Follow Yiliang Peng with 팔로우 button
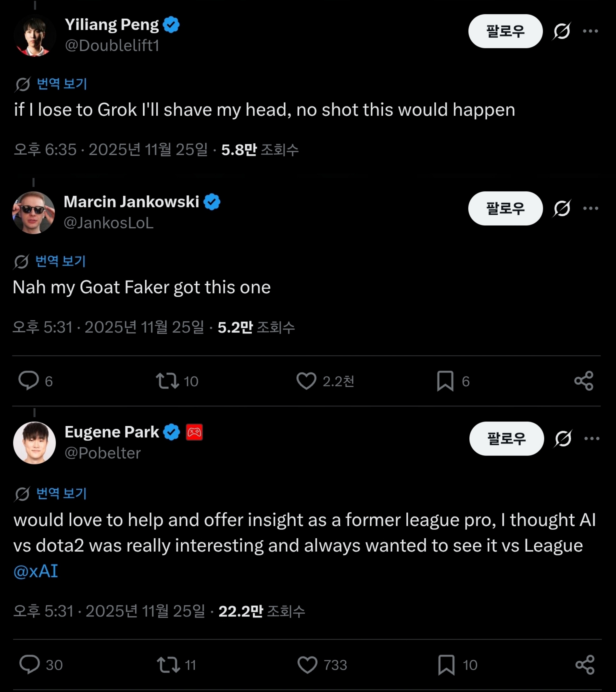Screen dimensions: 616x692 pos(505,31)
